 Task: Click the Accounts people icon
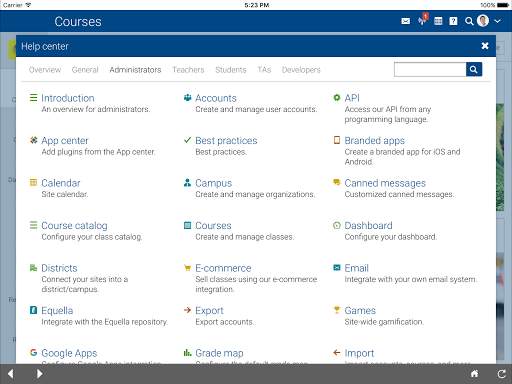click(x=188, y=97)
